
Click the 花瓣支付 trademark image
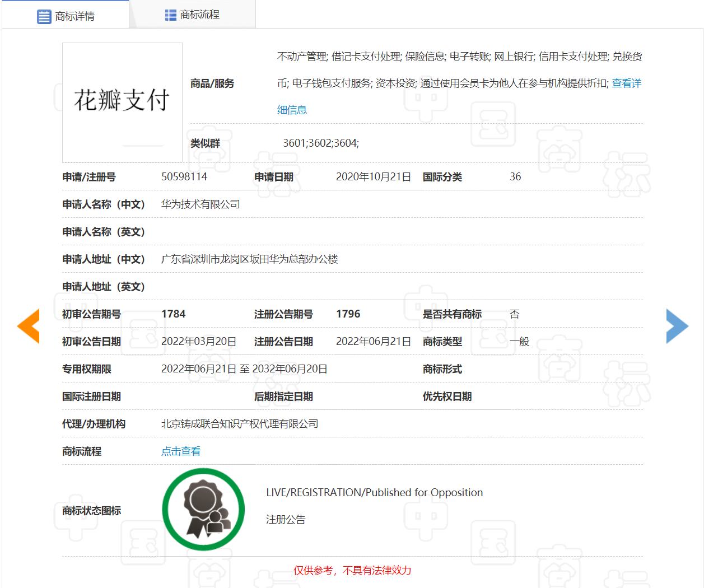click(x=122, y=102)
